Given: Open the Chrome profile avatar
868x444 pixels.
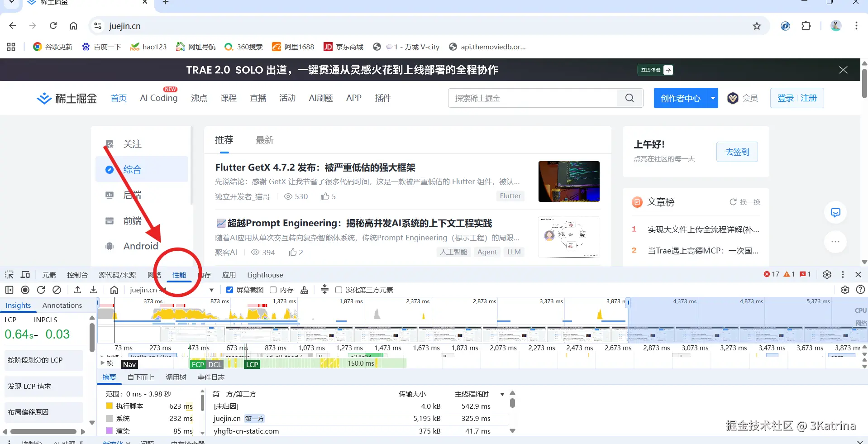Looking at the screenshot, I should [x=836, y=26].
